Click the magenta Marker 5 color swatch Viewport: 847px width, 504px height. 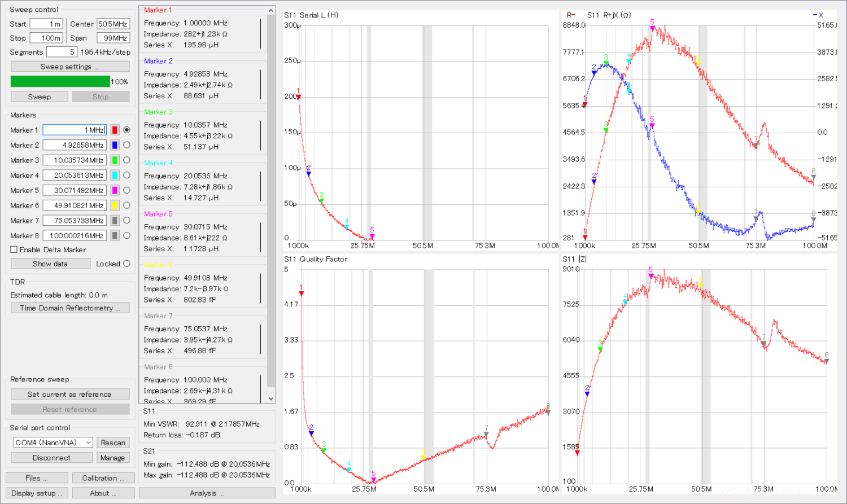click(115, 190)
